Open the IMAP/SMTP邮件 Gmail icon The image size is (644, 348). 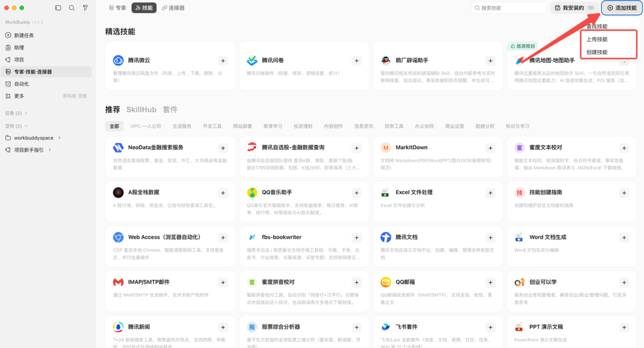[x=118, y=282]
